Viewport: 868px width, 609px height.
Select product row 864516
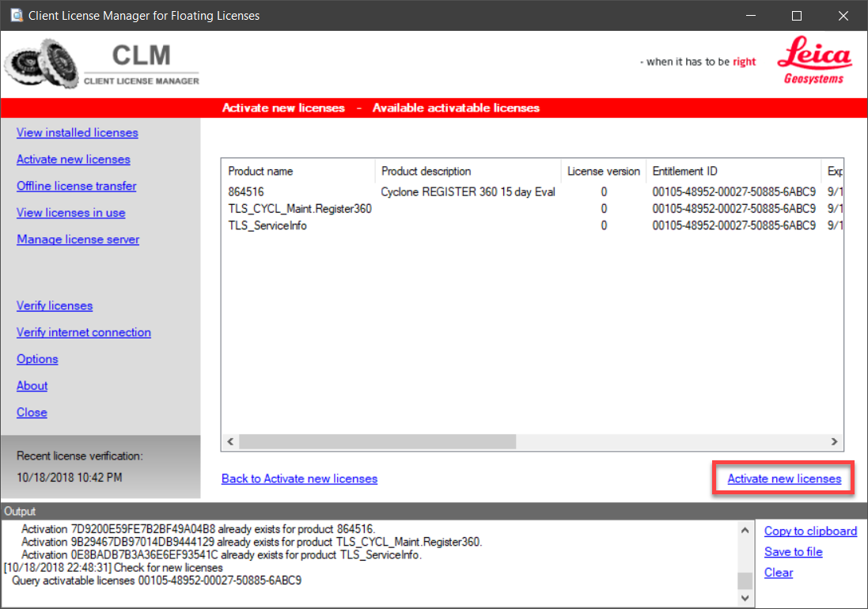pos(533,192)
